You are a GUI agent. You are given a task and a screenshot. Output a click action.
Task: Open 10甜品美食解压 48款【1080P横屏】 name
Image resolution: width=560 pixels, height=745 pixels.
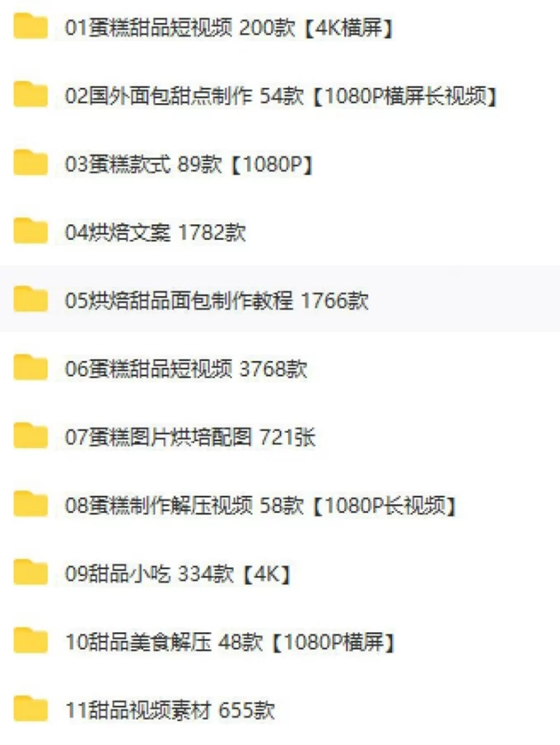coord(231,642)
